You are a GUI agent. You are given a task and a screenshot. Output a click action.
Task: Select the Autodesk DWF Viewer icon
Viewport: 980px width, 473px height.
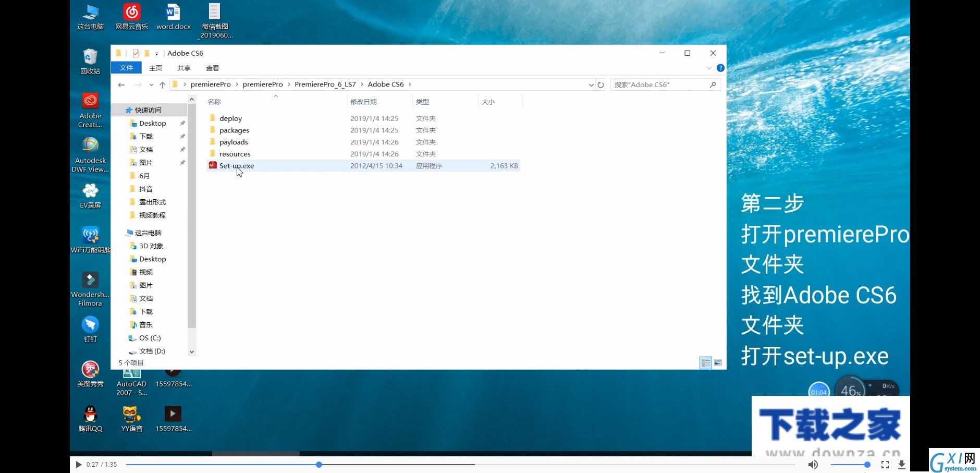pyautogui.click(x=90, y=155)
